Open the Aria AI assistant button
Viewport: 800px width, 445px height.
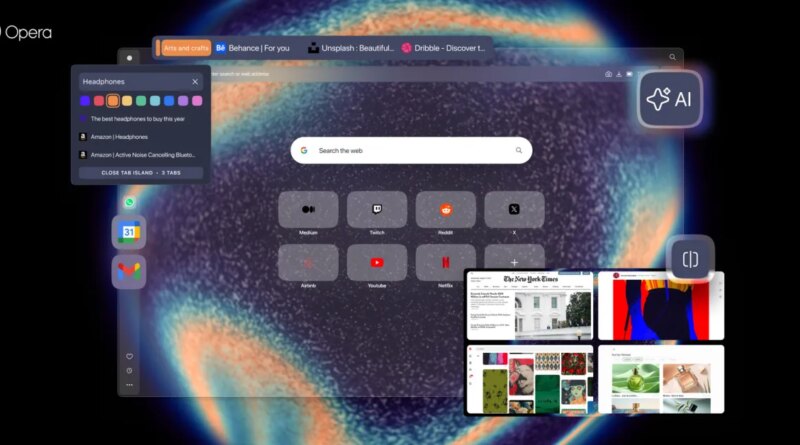coord(670,99)
